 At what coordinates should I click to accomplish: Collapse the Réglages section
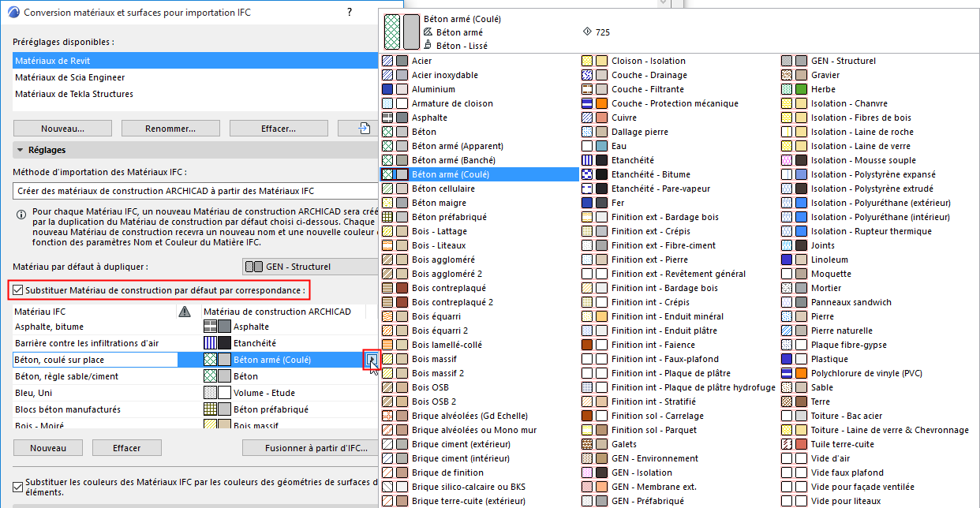tap(19, 149)
